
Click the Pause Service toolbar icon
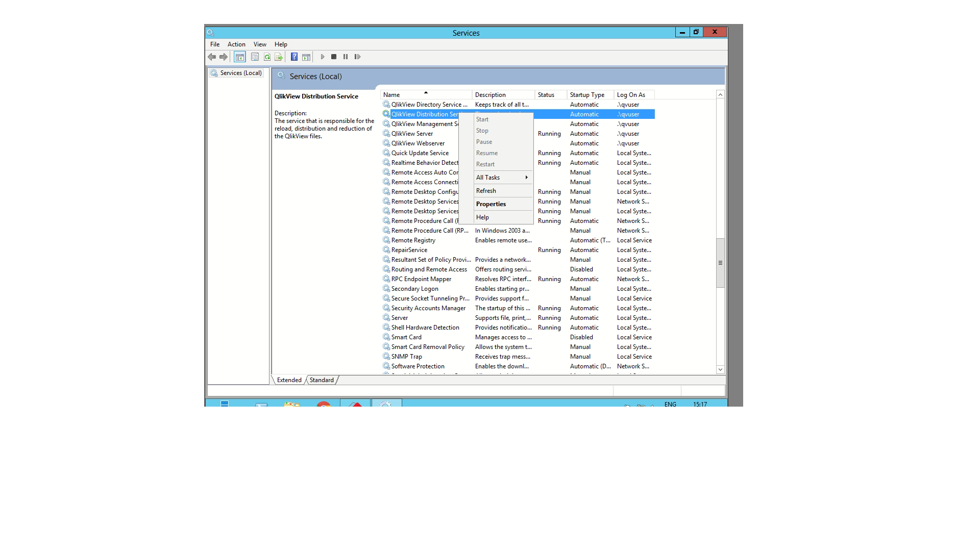346,57
